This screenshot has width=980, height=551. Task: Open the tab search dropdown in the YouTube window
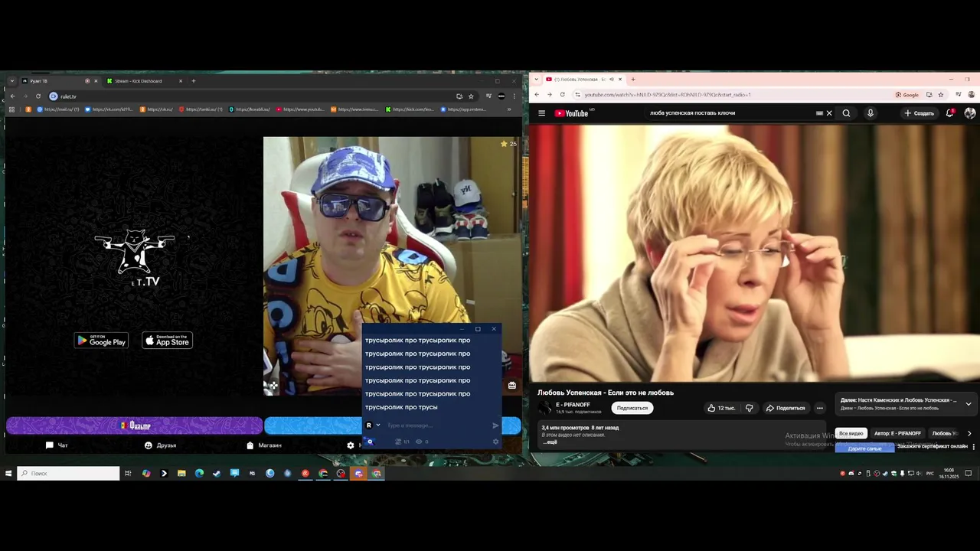pyautogui.click(x=537, y=80)
